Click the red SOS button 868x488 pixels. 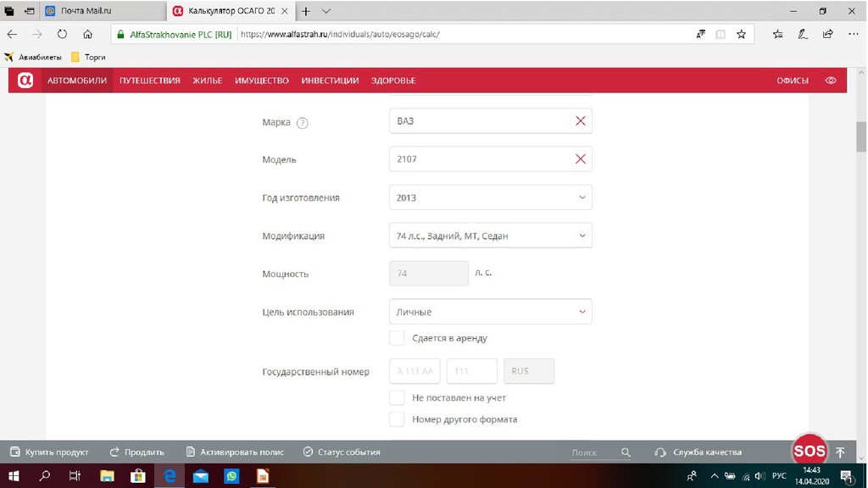click(810, 451)
